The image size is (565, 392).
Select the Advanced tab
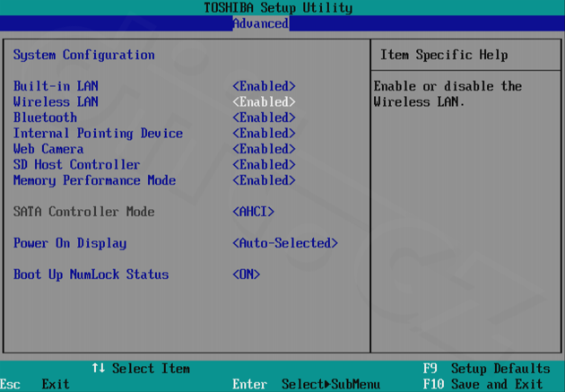pyautogui.click(x=260, y=23)
